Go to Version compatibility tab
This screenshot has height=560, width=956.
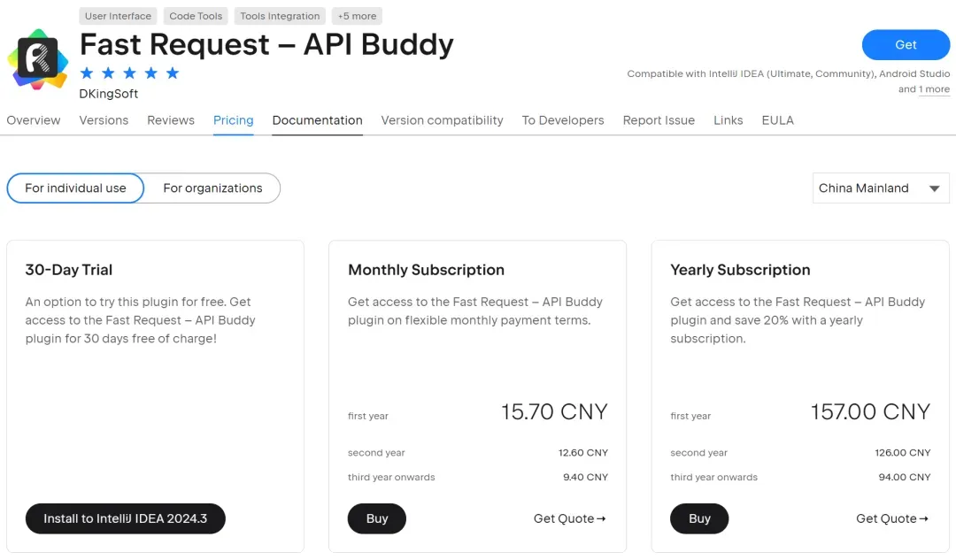[442, 120]
